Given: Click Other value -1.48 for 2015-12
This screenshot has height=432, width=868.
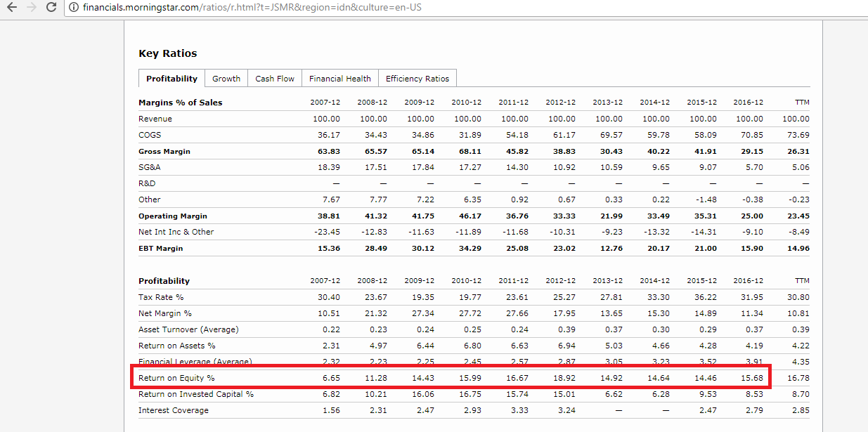Looking at the screenshot, I should 705,199.
